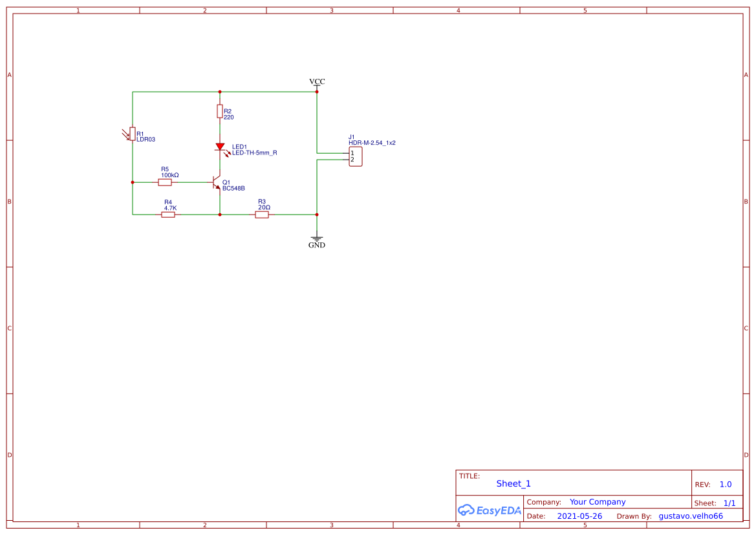This screenshot has height=535, width=756.
Task: Select the LED1 red diode symbol
Action: pos(220,147)
